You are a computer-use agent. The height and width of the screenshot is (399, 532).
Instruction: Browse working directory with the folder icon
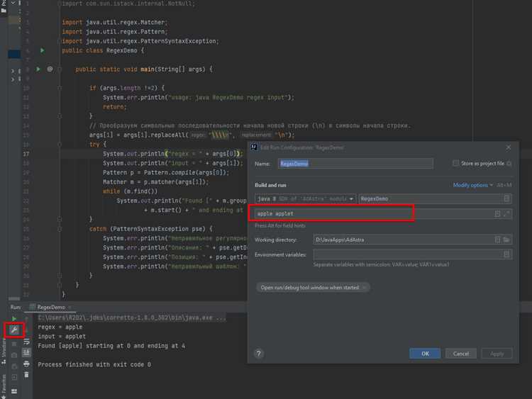pyautogui.click(x=506, y=240)
